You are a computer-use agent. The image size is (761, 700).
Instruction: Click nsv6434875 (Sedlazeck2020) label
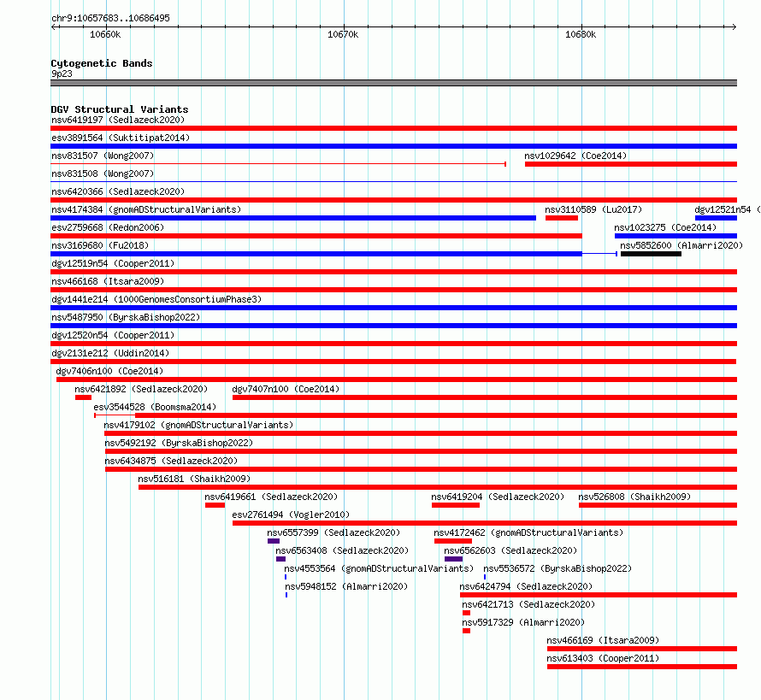171,461
